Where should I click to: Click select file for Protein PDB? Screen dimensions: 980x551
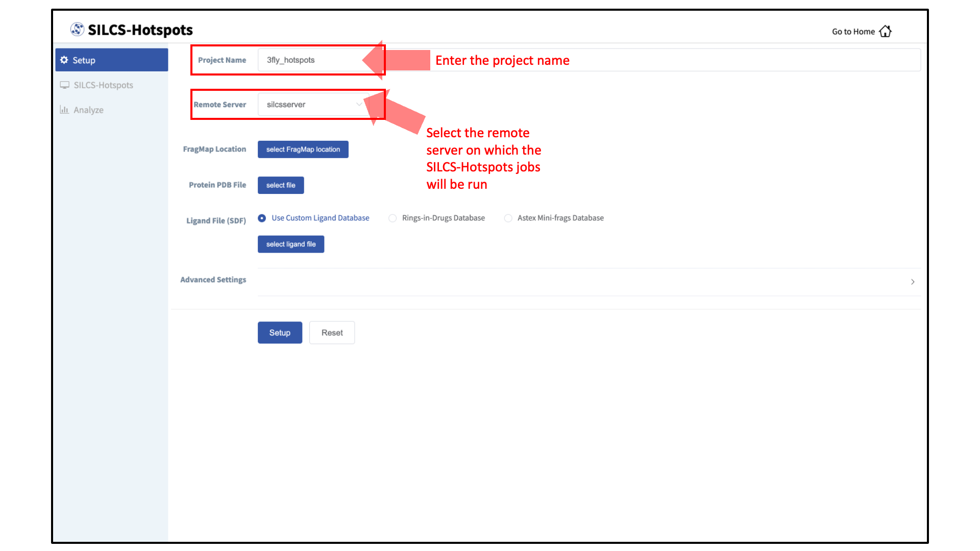click(x=281, y=185)
